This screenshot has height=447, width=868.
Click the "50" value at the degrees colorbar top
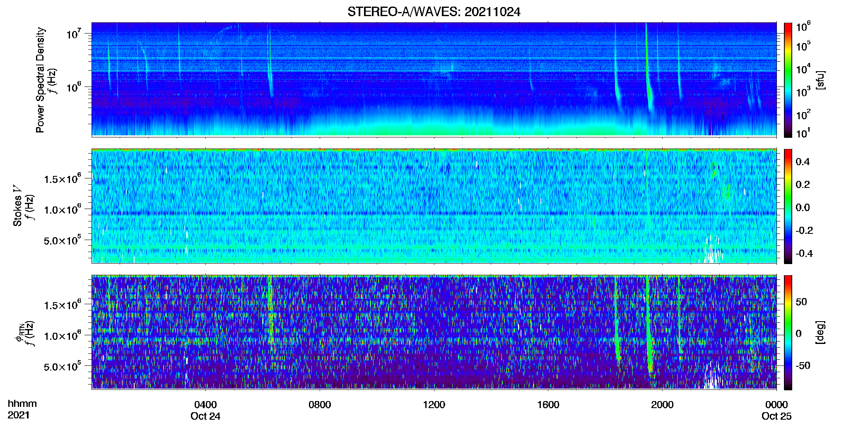[x=801, y=302]
